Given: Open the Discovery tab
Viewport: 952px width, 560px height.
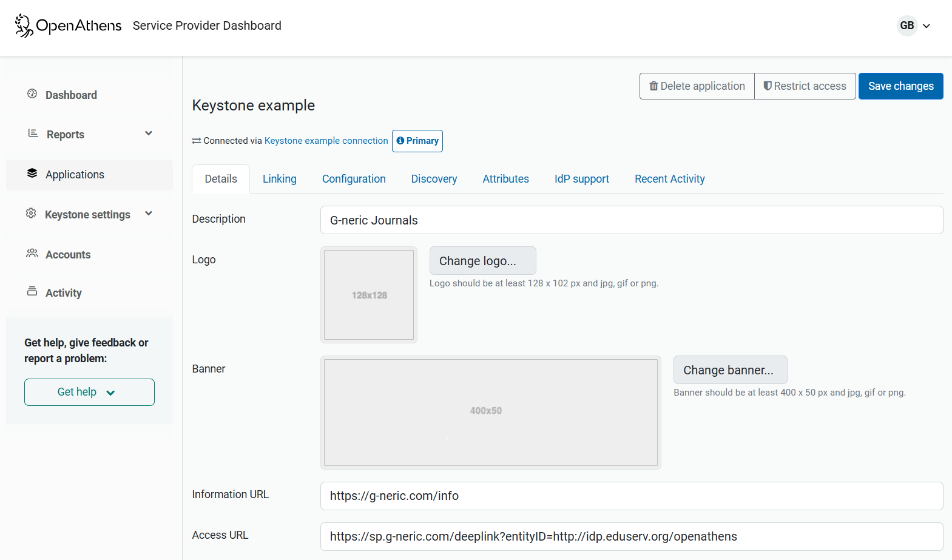Looking at the screenshot, I should click(434, 179).
